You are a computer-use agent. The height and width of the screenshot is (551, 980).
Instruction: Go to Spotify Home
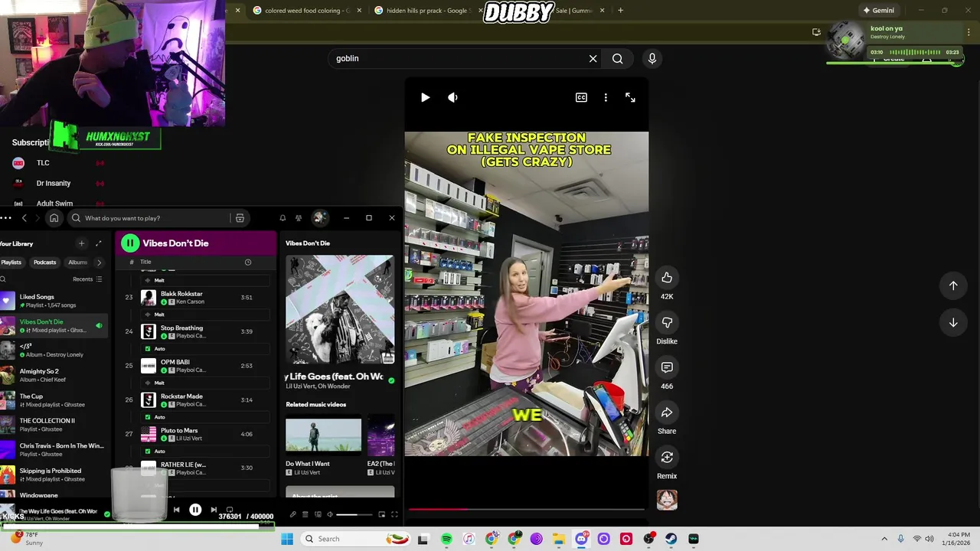[x=54, y=218]
